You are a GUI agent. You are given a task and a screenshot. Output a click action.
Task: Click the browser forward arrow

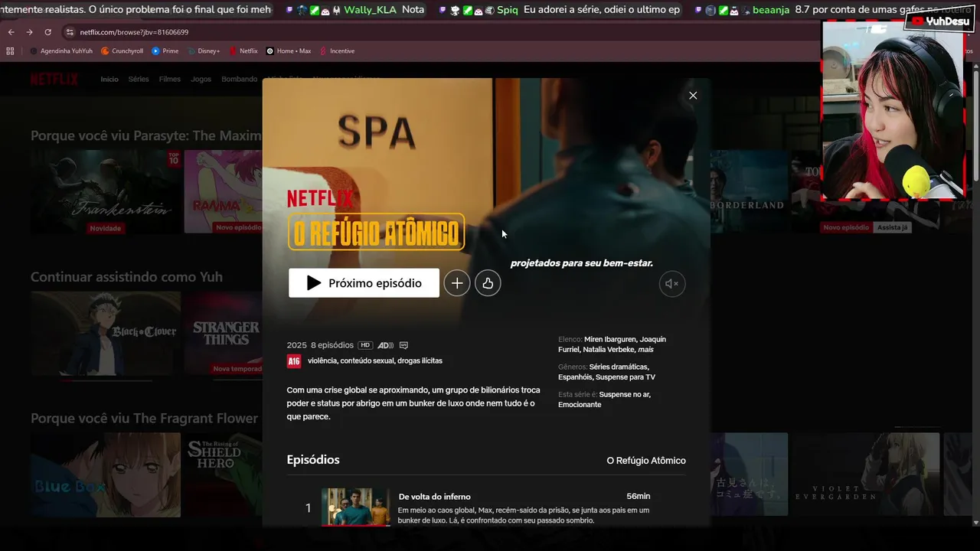[x=29, y=32]
